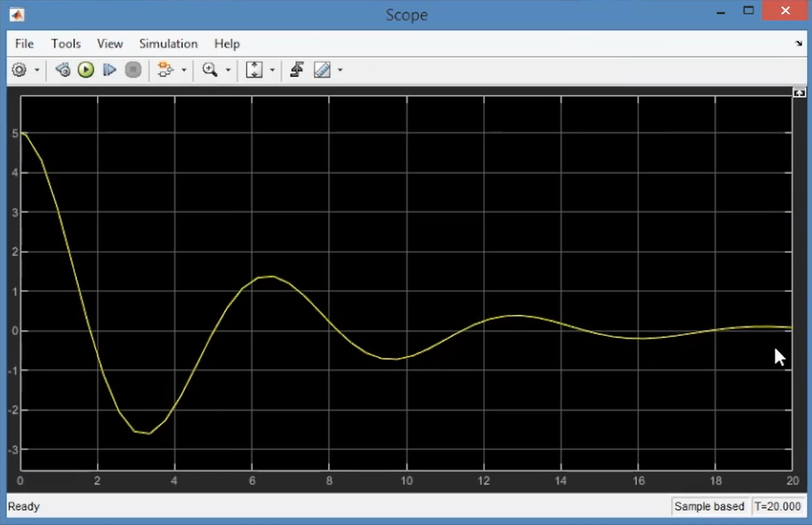
Task: Open the Configuration Properties gear icon
Action: (x=19, y=69)
